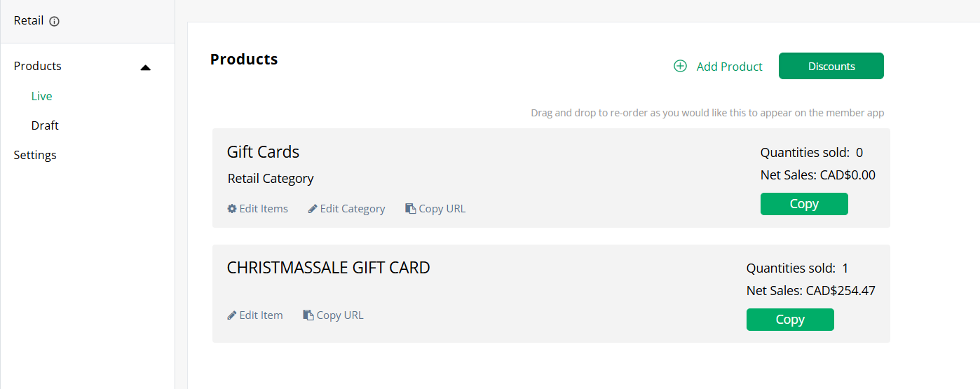Collapse the Products sidebar section arrow
This screenshot has height=389, width=980.
(146, 67)
